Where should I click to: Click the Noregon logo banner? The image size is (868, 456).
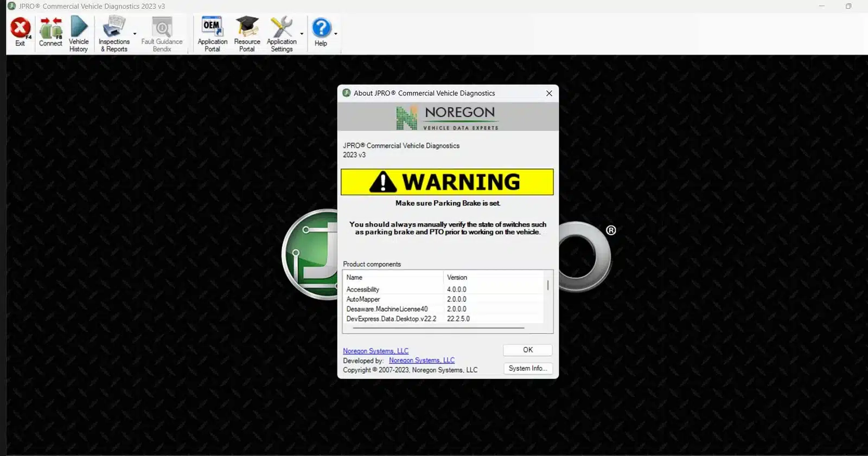pyautogui.click(x=448, y=117)
